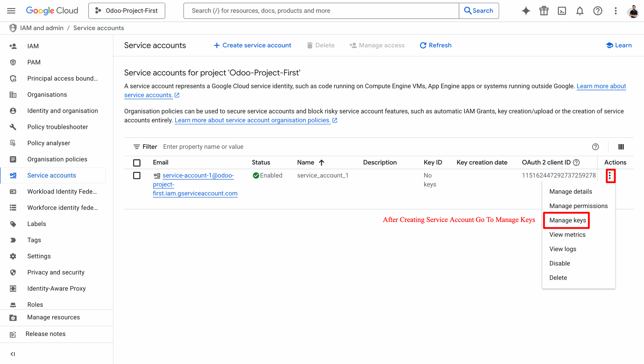Click the three-dot actions button in the service account row
644x364 pixels.
(x=610, y=176)
